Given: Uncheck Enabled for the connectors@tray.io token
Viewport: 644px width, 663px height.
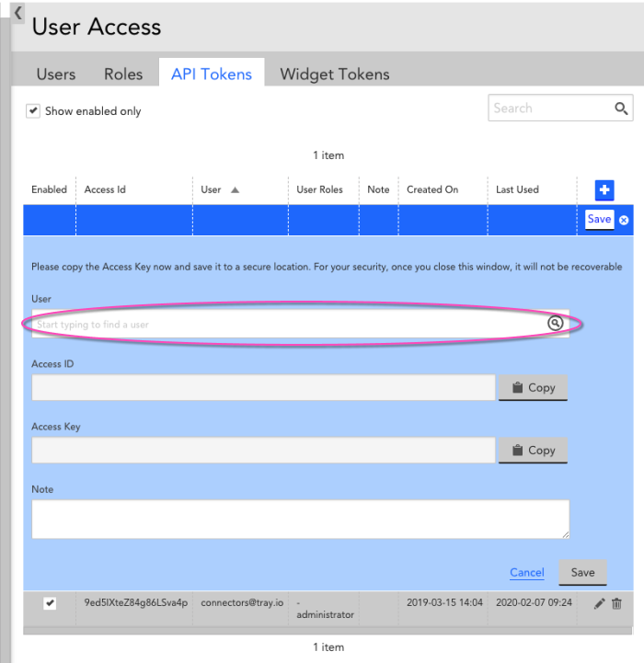Looking at the screenshot, I should pos(50,603).
